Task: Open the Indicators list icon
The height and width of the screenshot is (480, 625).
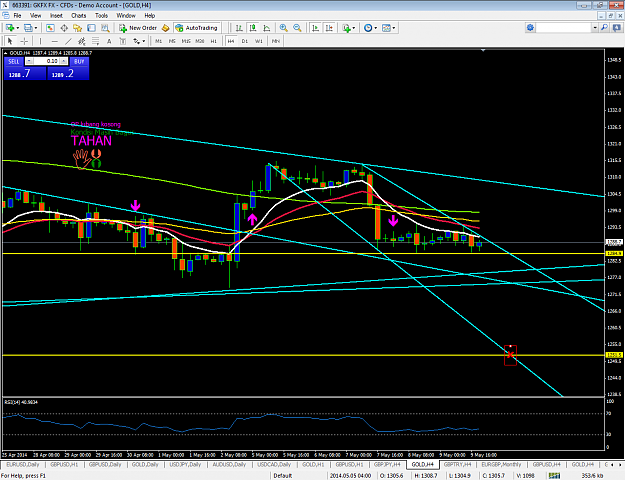Action: (x=346, y=28)
